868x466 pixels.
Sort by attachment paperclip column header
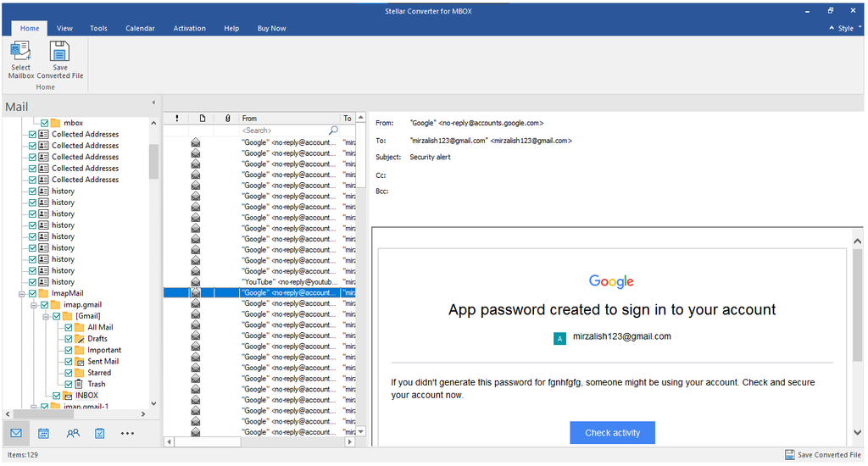pyautogui.click(x=227, y=118)
